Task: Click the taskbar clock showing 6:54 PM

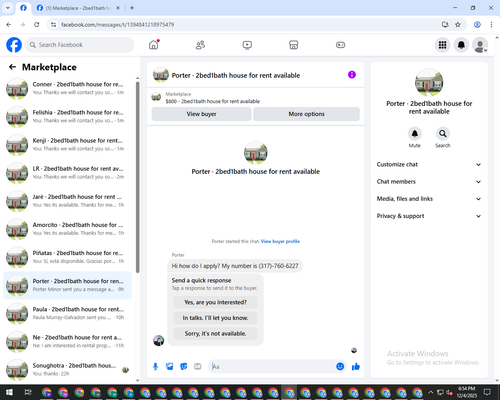Action: pyautogui.click(x=466, y=392)
